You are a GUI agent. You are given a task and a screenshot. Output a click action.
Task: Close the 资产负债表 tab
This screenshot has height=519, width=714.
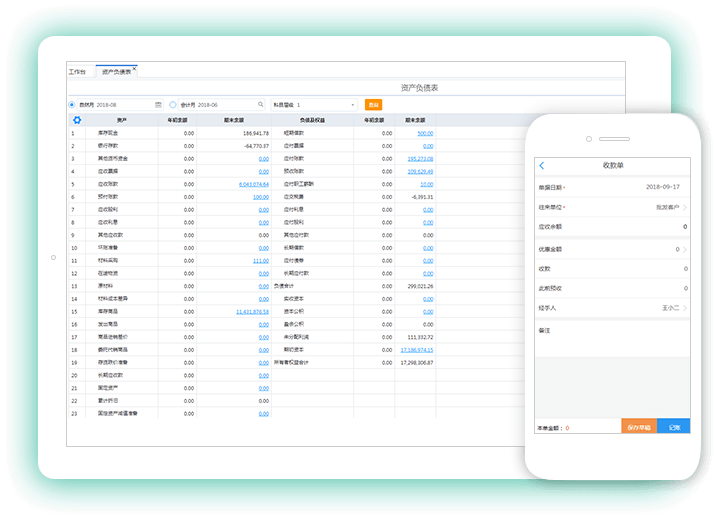[135, 68]
